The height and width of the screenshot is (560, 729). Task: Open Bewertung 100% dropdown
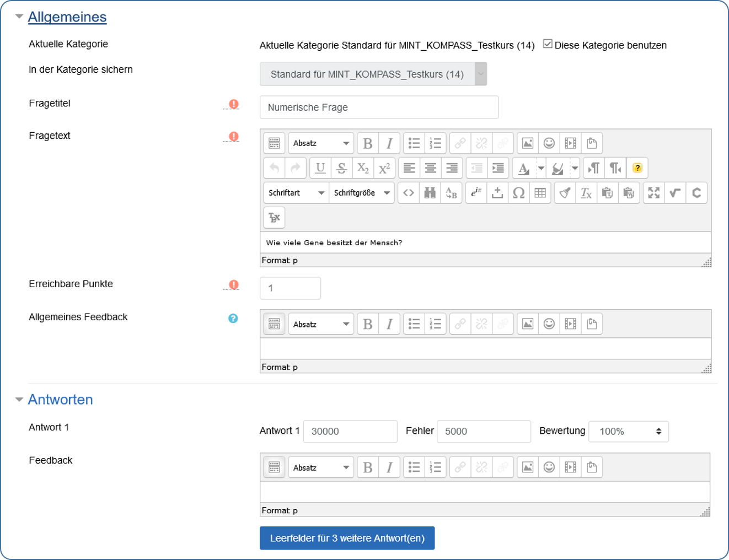pos(629,432)
